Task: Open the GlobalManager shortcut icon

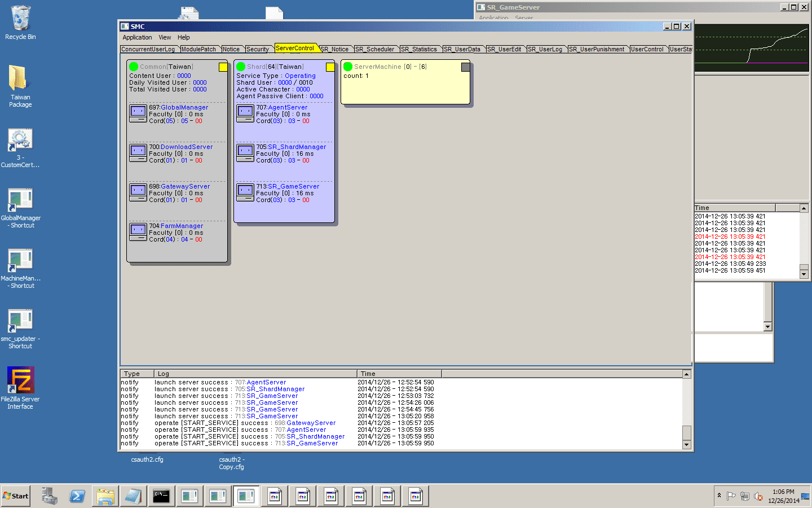Action: coord(20,209)
